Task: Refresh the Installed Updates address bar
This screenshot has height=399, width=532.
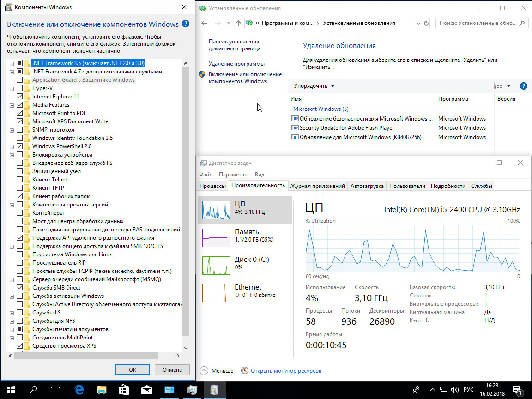Action: (x=426, y=23)
